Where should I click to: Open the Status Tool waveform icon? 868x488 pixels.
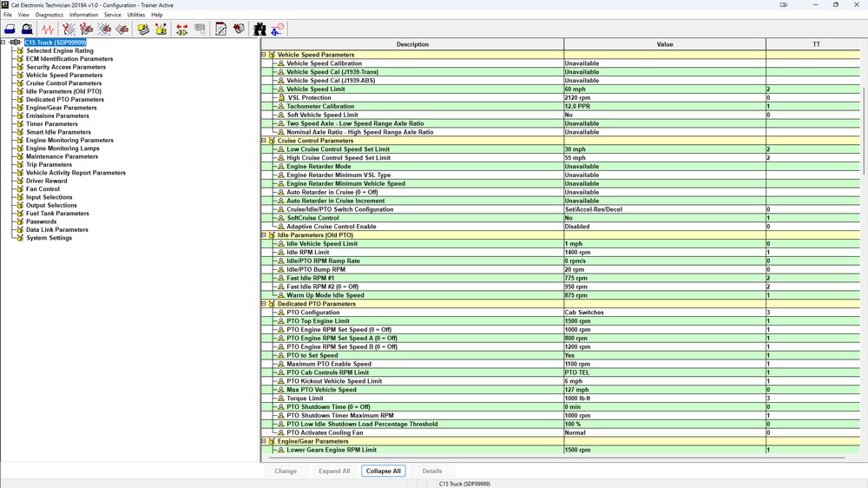(x=48, y=29)
